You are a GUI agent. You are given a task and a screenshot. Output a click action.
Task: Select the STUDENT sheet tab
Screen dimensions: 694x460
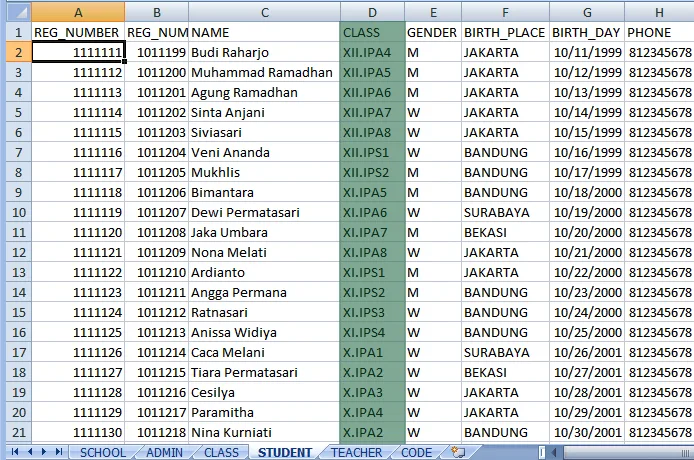pos(285,452)
